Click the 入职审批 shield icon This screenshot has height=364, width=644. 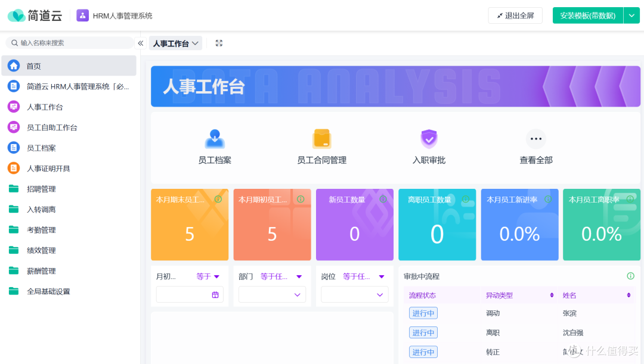[x=429, y=139]
